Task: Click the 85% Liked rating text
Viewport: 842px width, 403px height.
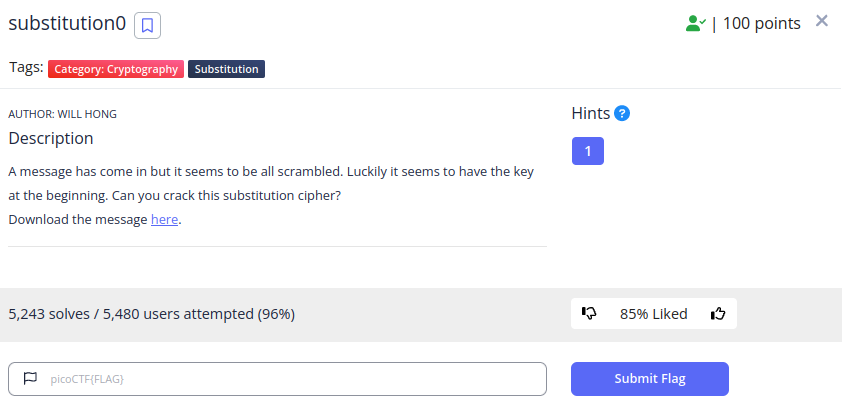Action: pyautogui.click(x=654, y=314)
